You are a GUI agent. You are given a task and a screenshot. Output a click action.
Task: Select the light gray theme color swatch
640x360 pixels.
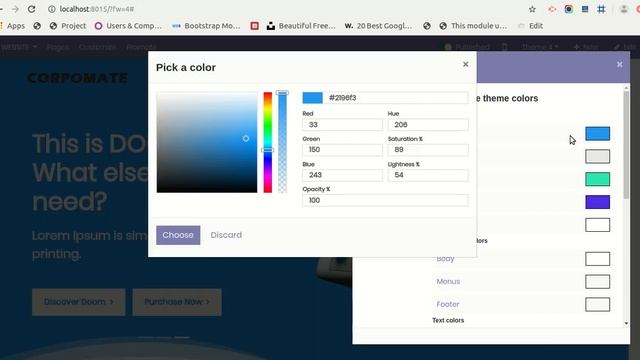pyautogui.click(x=598, y=157)
